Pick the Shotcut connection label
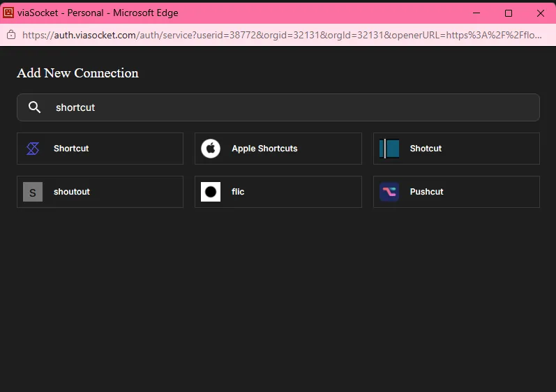Screen dimensions: 556x392 [x=426, y=149]
